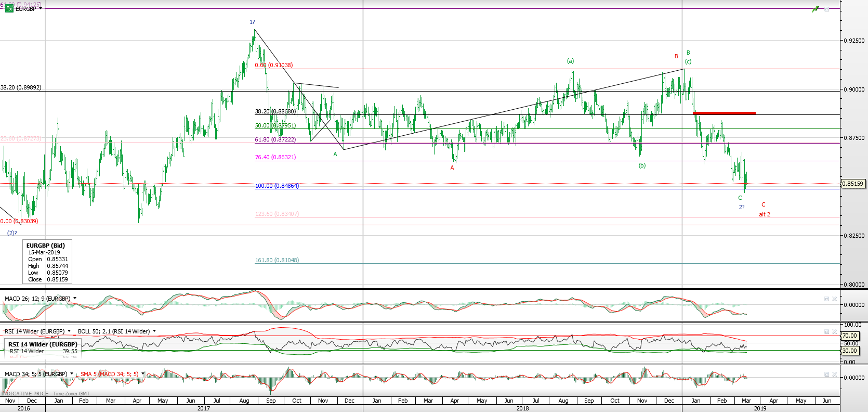Maximize the MACD 34; 5; 5 pane
Screen dimensions: 868x412
pyautogui.click(x=826, y=375)
